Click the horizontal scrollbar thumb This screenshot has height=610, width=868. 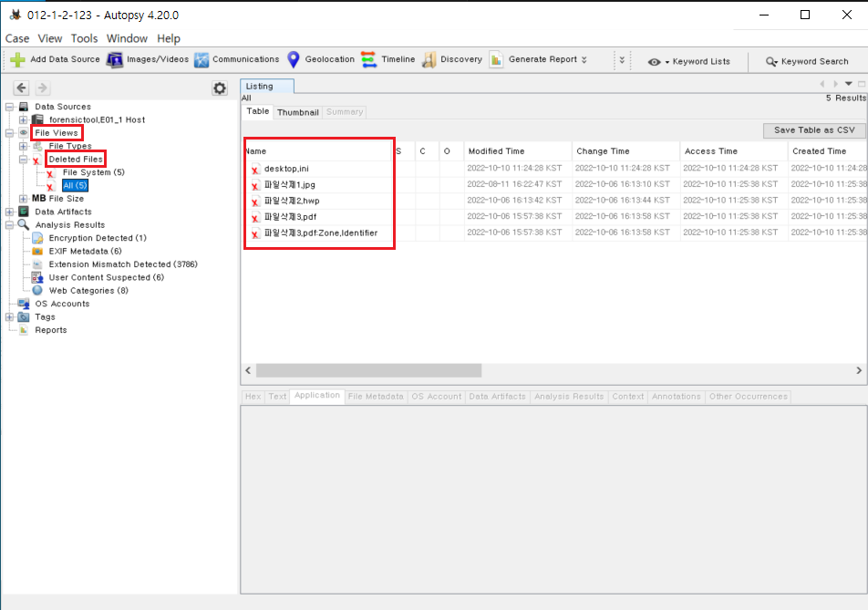(368, 370)
